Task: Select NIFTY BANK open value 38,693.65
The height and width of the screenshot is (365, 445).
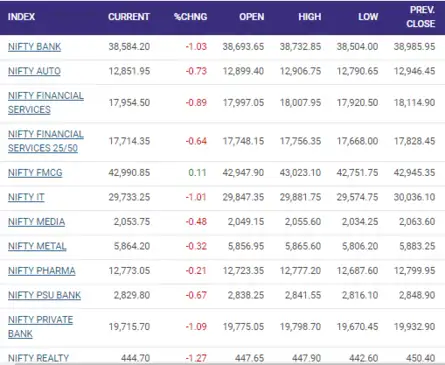Action: pos(243,47)
